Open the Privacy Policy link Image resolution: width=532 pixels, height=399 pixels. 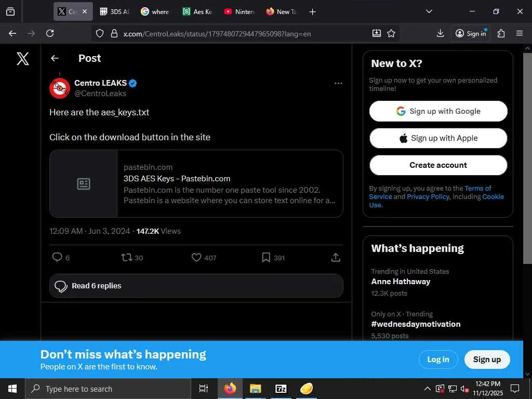pyautogui.click(x=428, y=197)
